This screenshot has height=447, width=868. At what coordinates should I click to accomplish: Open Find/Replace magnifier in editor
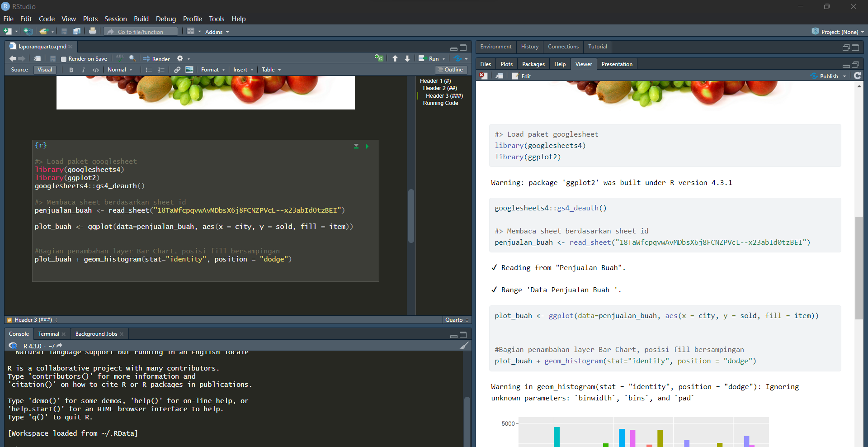[x=132, y=58]
